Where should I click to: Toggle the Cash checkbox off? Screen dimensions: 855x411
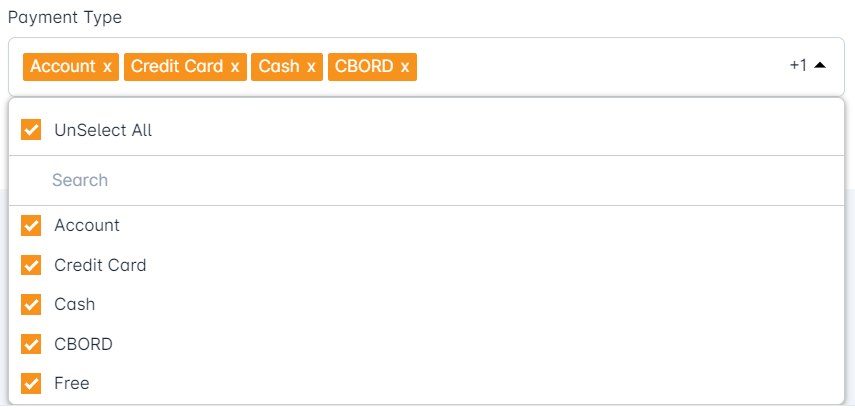pos(31,304)
